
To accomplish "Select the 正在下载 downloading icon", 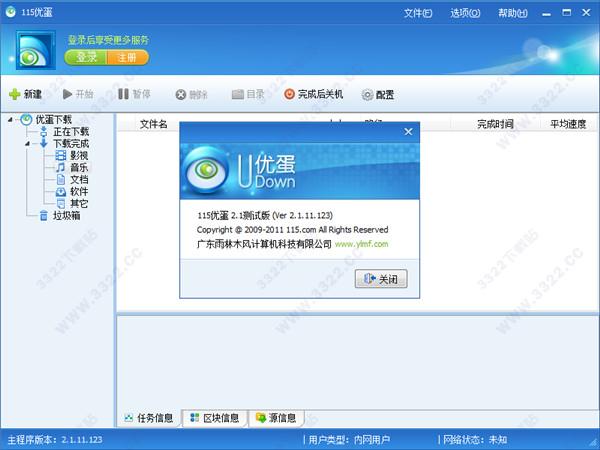I will [x=44, y=132].
